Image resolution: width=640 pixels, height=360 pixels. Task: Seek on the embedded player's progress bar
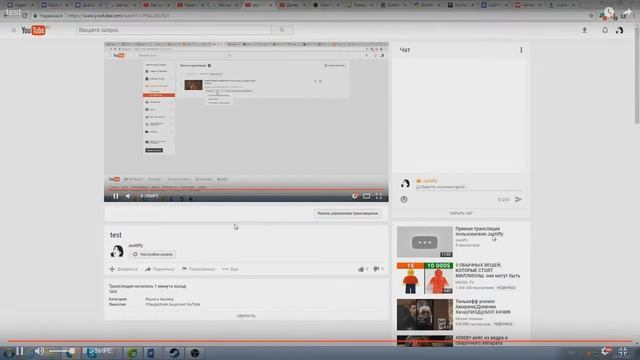pyautogui.click(x=246, y=189)
